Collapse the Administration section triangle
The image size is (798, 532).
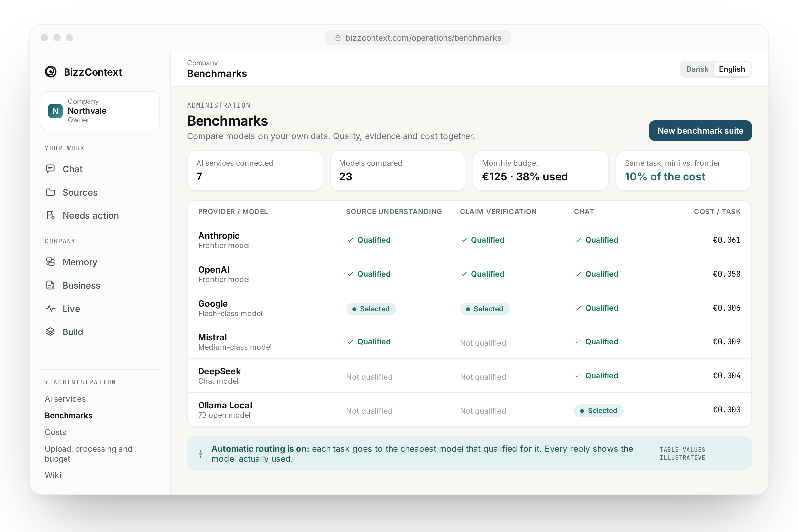tap(47, 382)
